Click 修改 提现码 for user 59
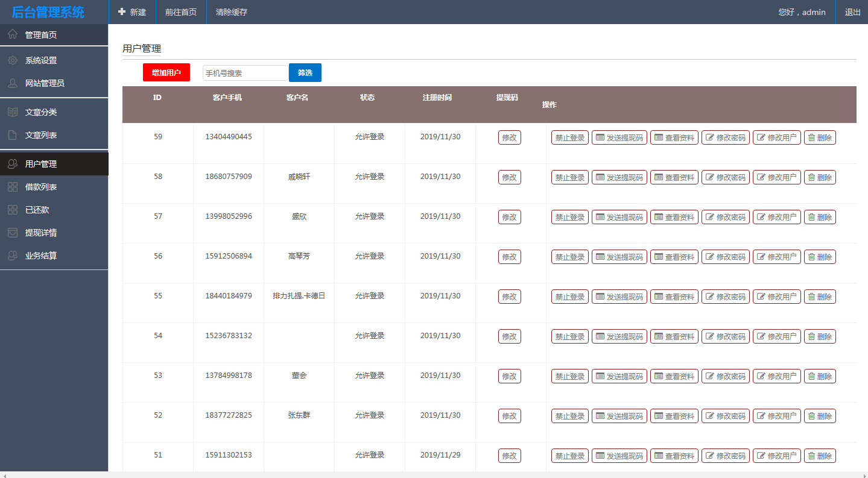 point(510,137)
